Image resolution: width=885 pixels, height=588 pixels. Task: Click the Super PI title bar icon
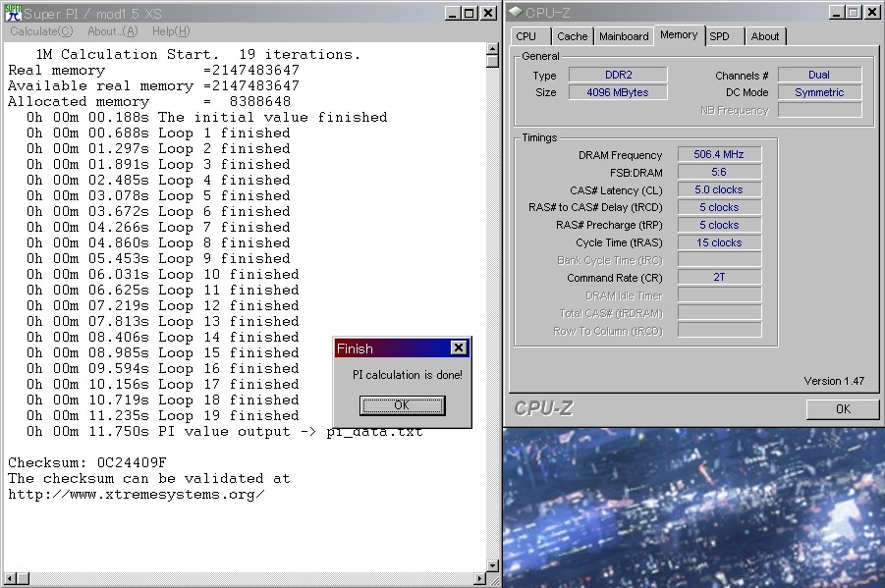[x=11, y=13]
